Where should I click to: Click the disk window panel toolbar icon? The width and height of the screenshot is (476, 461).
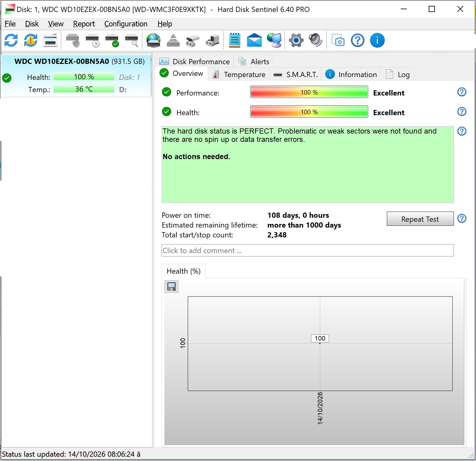(50, 40)
